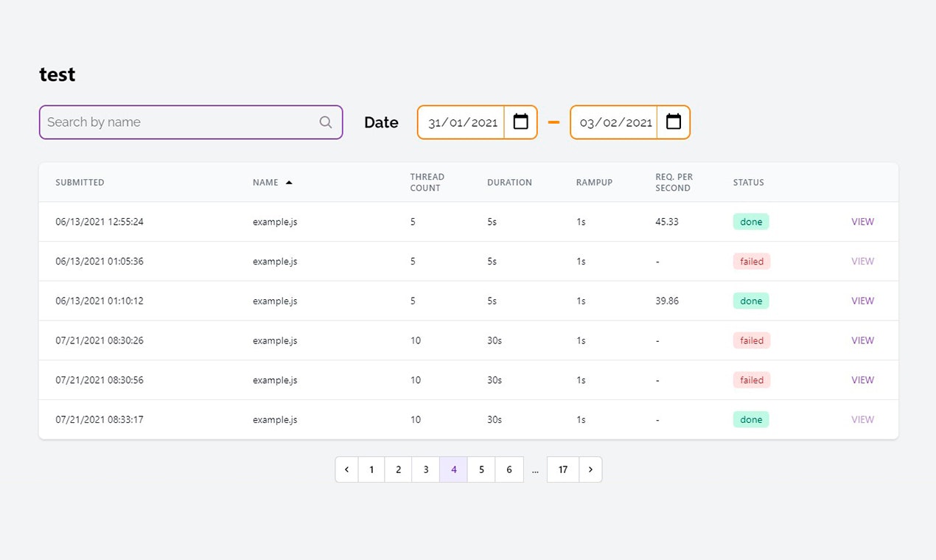View the 07/21/2021 08:33:17 test run
936x560 pixels.
862,419
